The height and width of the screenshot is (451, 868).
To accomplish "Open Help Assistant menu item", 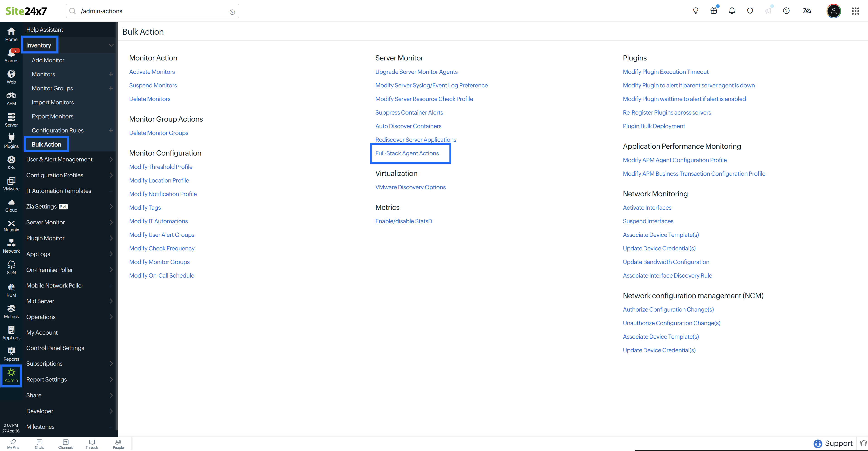I will [x=44, y=30].
